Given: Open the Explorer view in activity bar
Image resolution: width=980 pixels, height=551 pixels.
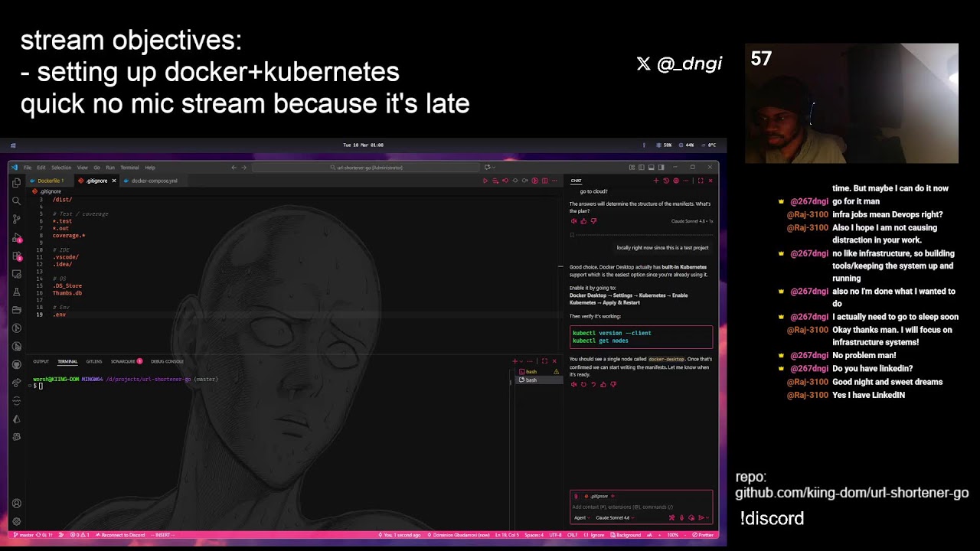Looking at the screenshot, I should pyautogui.click(x=16, y=183).
